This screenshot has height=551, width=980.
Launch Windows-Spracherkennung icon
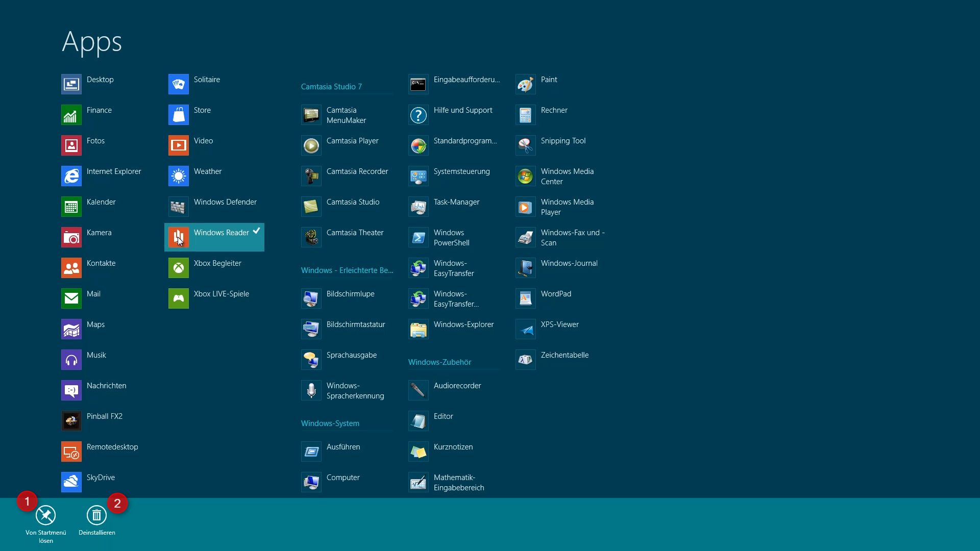coord(311,390)
